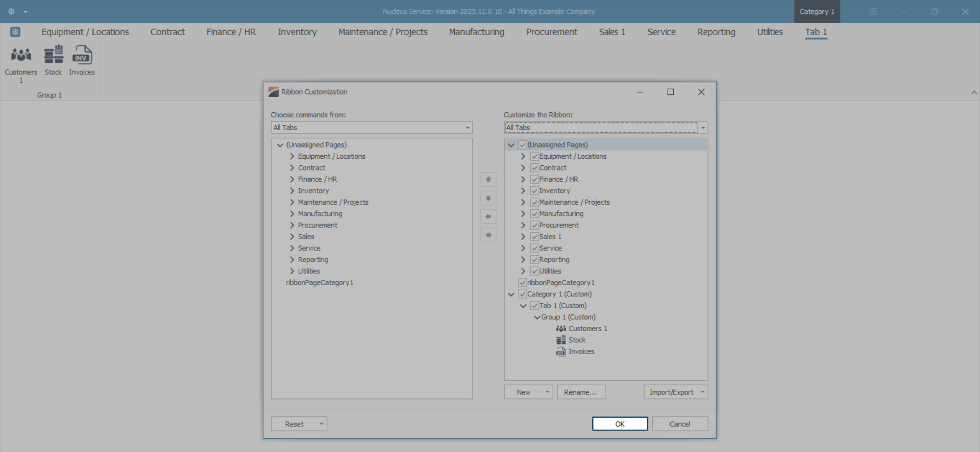Collapse the Group 1 (Custom) node
This screenshot has width=980, height=452.
pyautogui.click(x=537, y=317)
